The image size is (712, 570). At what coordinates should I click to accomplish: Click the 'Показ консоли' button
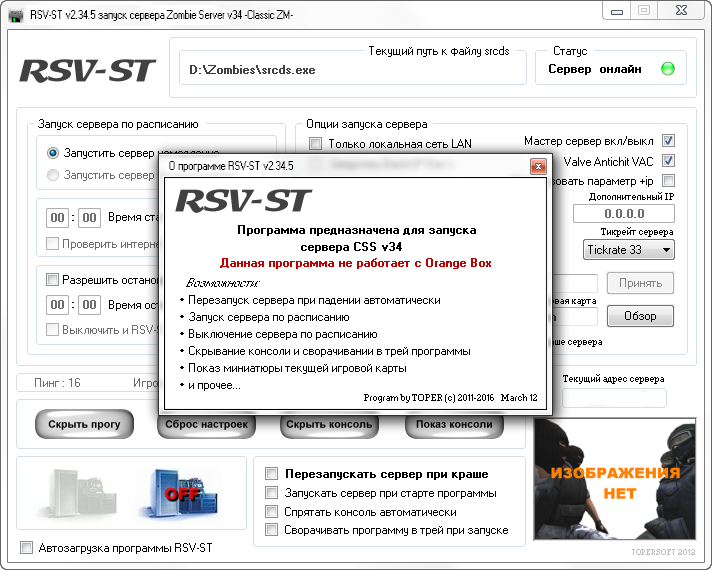pyautogui.click(x=454, y=424)
